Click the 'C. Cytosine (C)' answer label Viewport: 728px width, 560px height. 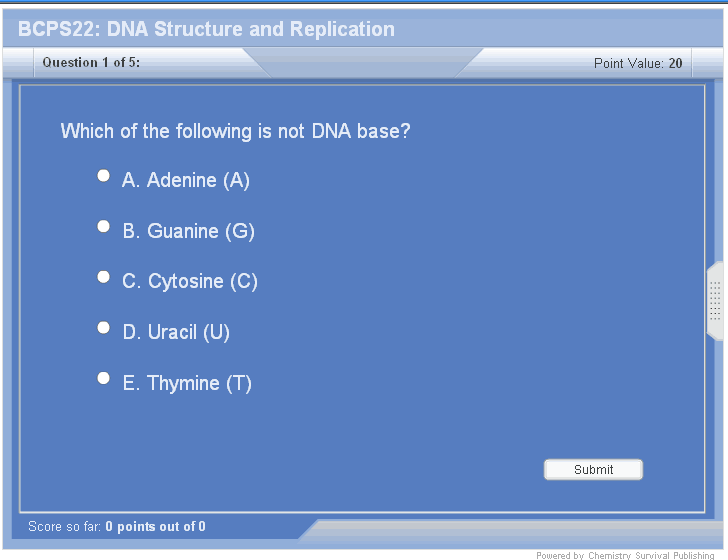point(190,282)
